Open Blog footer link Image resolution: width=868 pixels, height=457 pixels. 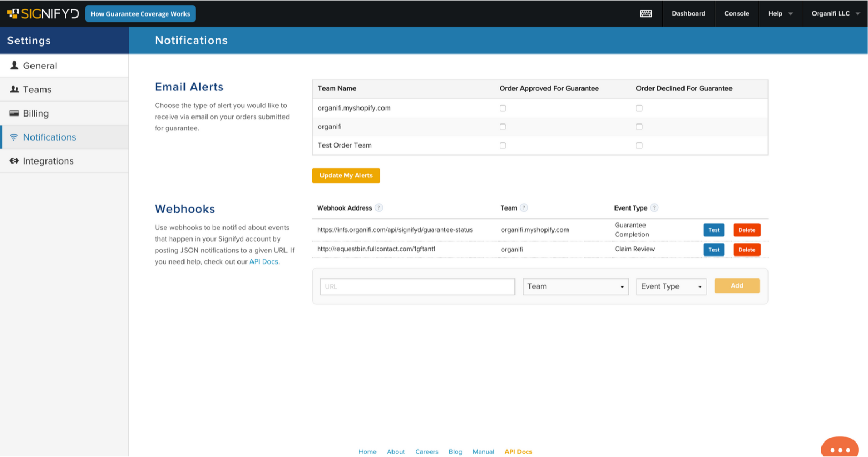tap(456, 452)
